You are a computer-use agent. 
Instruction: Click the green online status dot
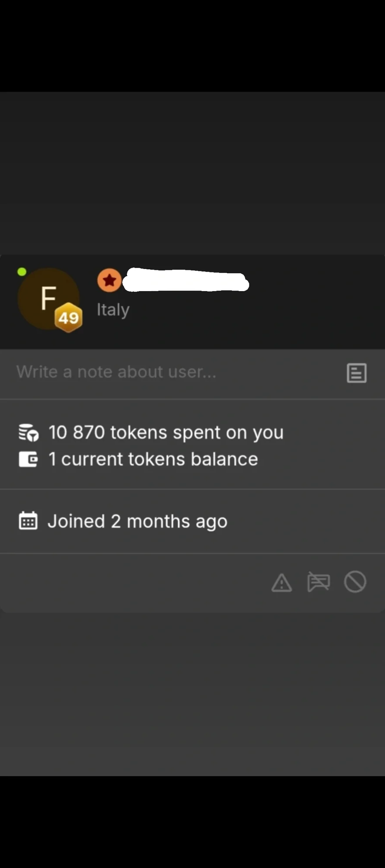point(22,272)
